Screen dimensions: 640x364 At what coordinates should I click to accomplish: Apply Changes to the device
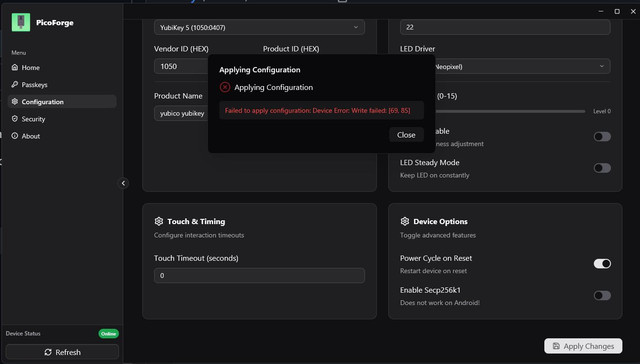(x=583, y=346)
